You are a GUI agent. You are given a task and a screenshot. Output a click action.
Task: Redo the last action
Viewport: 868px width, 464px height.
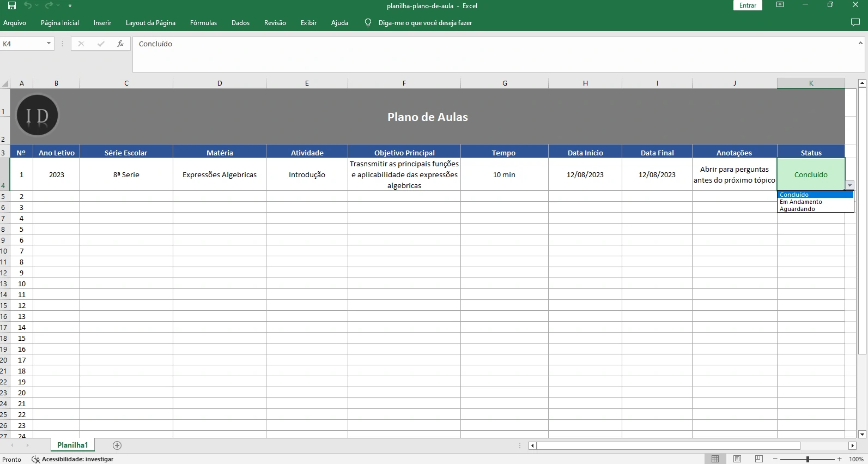(48, 5)
